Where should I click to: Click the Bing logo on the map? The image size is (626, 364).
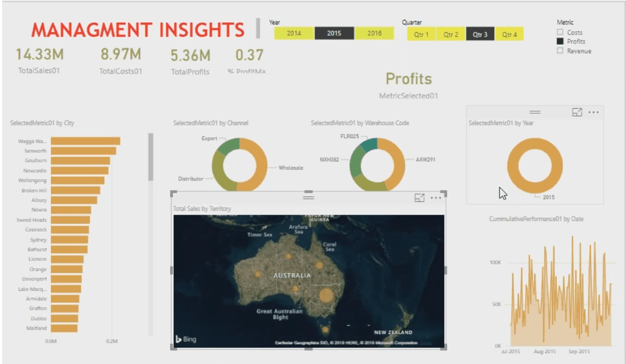[186, 339]
